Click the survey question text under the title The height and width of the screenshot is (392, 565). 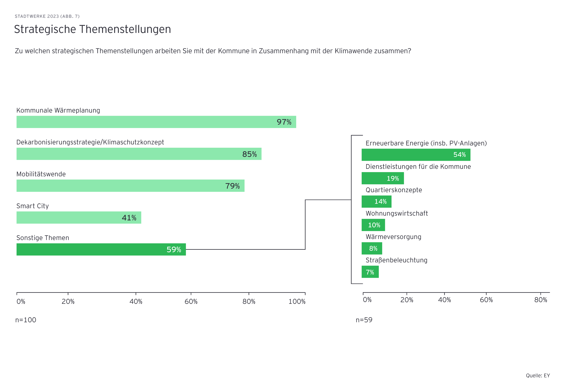point(213,51)
